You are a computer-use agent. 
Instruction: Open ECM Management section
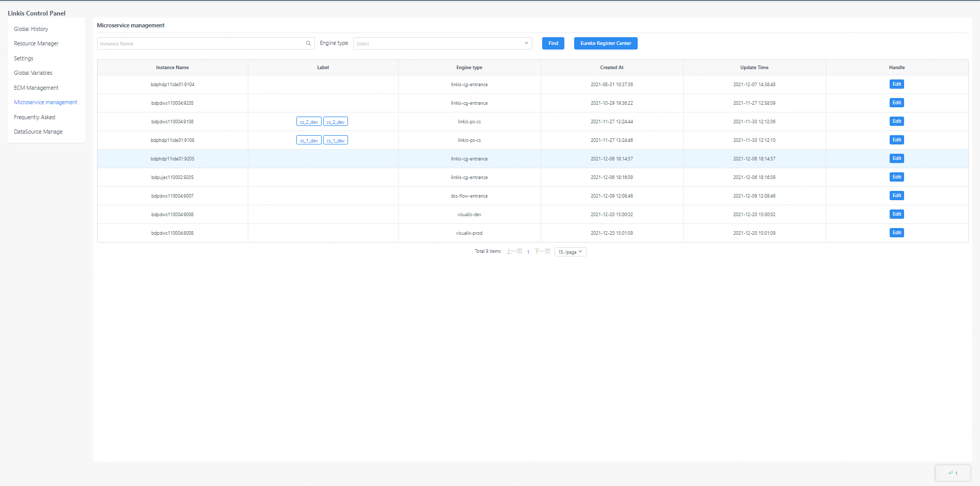click(36, 88)
